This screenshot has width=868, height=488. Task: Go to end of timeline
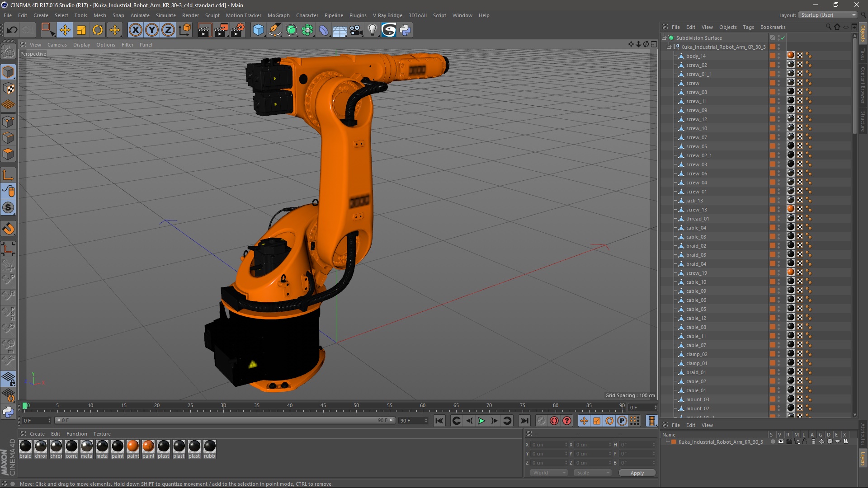pyautogui.click(x=524, y=421)
